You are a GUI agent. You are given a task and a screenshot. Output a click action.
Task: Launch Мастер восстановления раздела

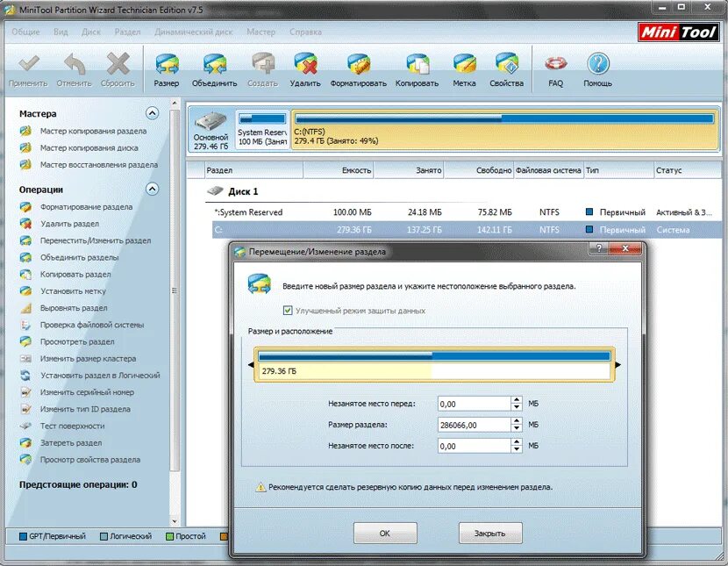pyautogui.click(x=98, y=164)
